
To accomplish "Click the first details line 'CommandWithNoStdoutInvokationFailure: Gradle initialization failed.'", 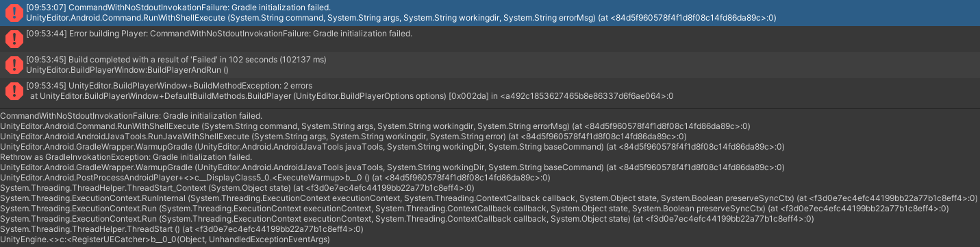I will [x=131, y=116].
